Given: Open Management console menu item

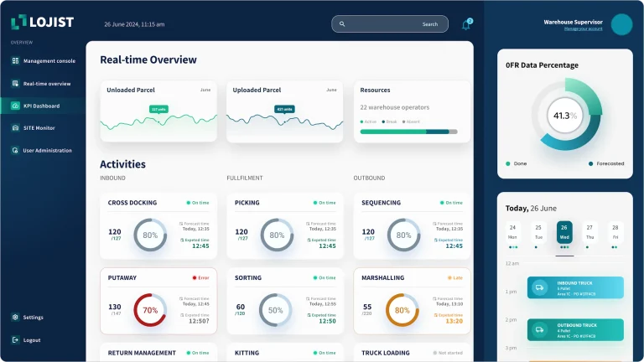Looking at the screenshot, I should click(x=43, y=60).
